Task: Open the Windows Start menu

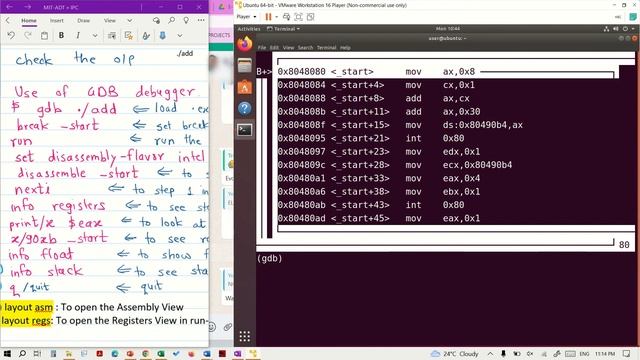Action: 7,353
